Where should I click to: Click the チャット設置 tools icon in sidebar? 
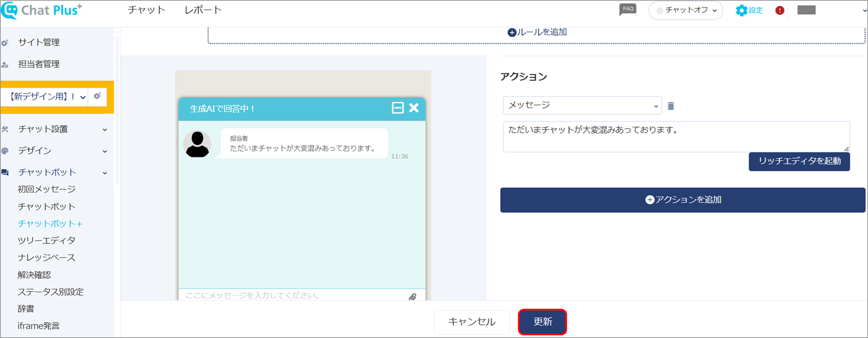pyautogui.click(x=5, y=129)
